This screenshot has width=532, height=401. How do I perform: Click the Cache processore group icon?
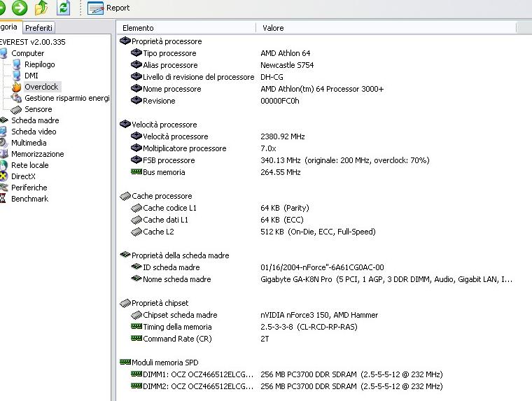125,196
